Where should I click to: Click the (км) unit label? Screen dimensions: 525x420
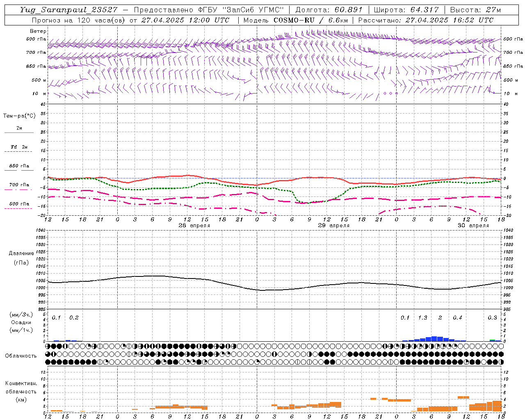[x=21, y=399]
